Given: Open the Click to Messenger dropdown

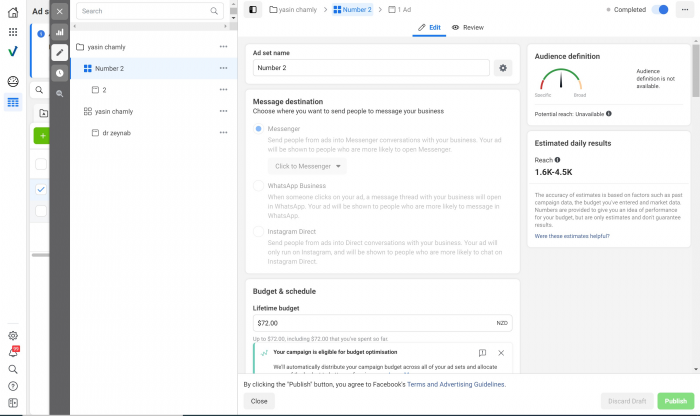Looking at the screenshot, I should click(307, 166).
